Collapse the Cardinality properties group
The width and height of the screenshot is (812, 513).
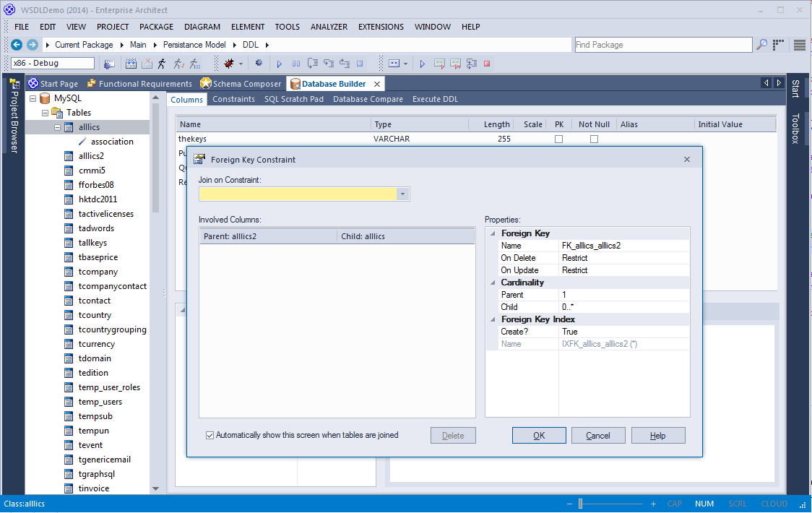click(493, 283)
